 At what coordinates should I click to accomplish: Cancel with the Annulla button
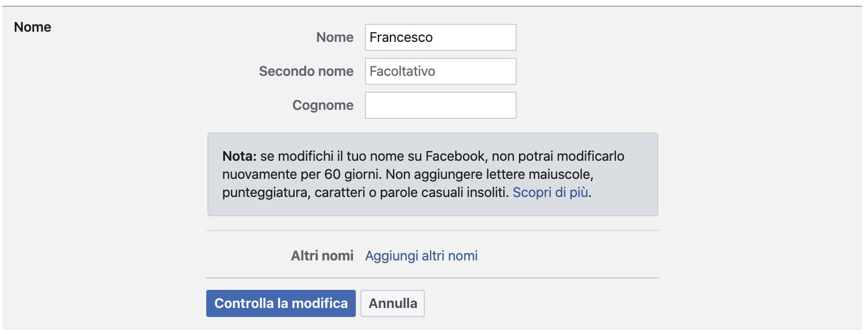392,303
